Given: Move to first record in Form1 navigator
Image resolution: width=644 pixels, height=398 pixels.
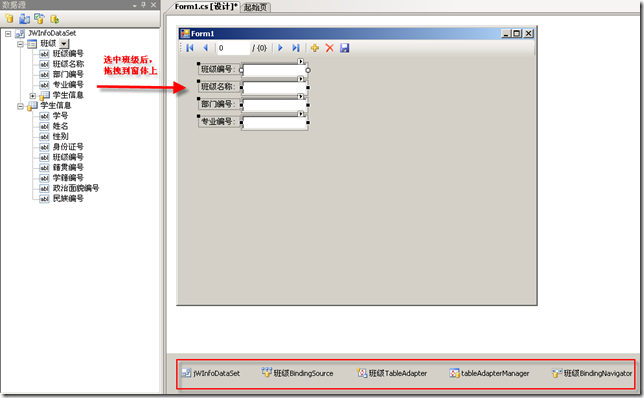Looking at the screenshot, I should [x=190, y=48].
